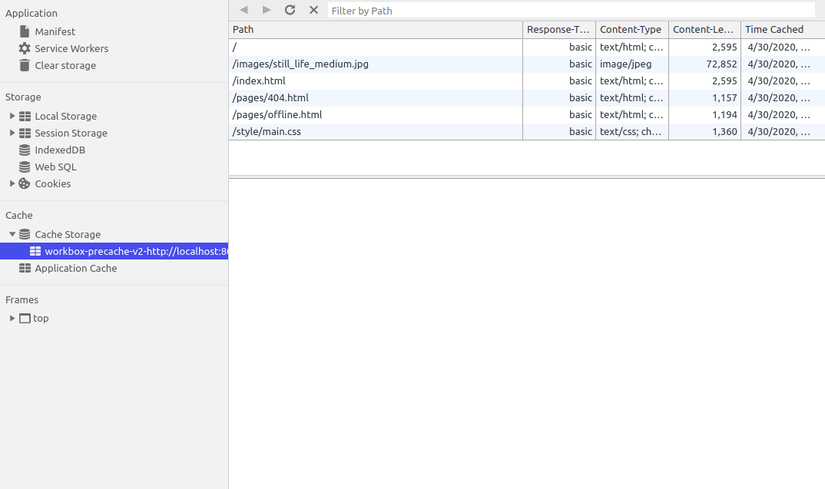Select the IndexedDB database icon

tap(24, 150)
